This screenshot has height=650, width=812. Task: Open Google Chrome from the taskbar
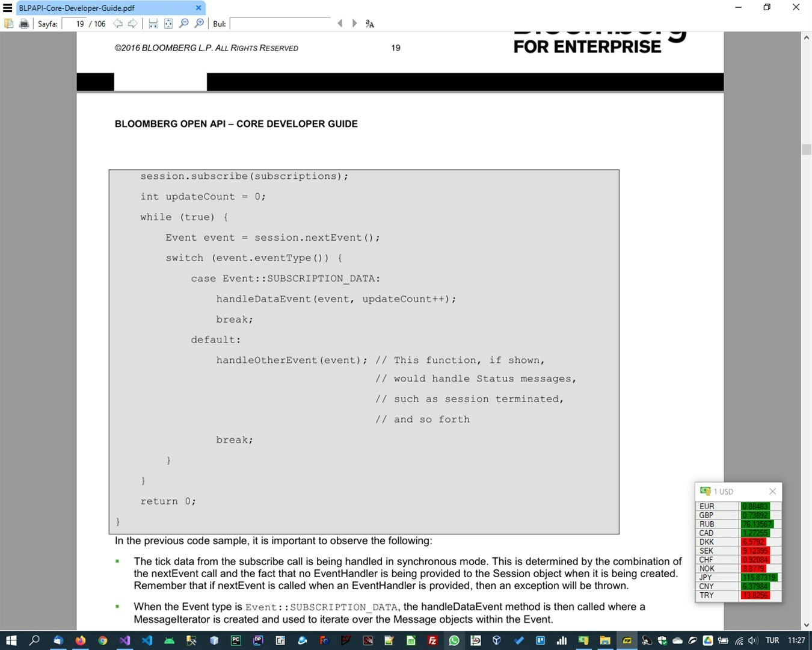pos(102,640)
